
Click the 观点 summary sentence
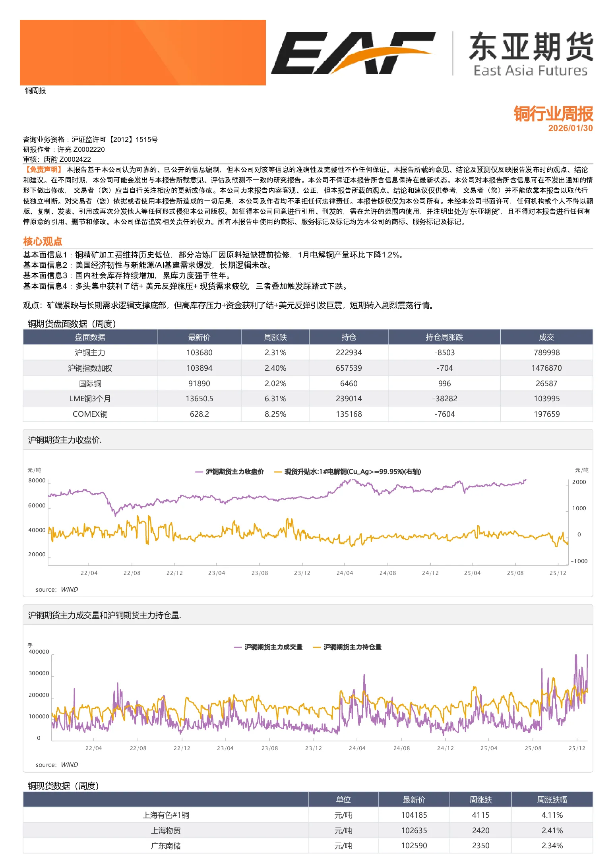click(229, 305)
